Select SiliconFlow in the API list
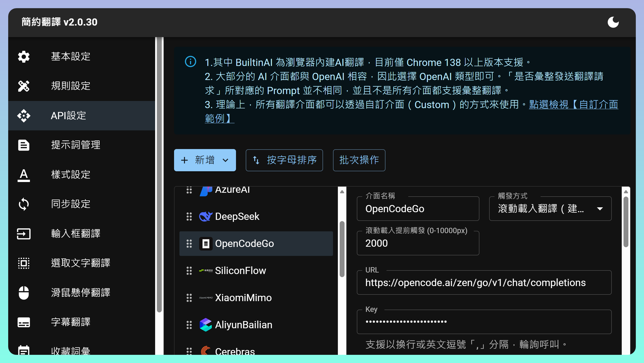 pyautogui.click(x=256, y=270)
